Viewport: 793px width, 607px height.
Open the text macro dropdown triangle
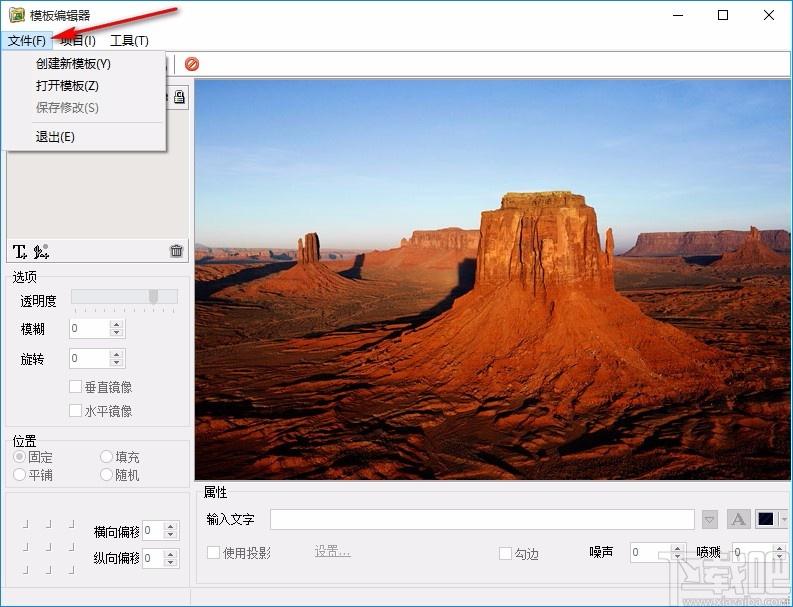[x=710, y=519]
